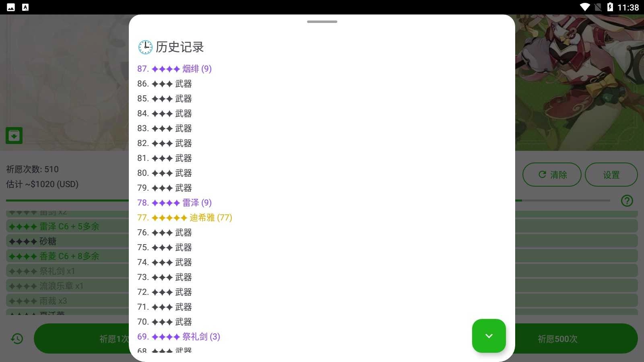Click the history clock icon at bottom left
644x362 pixels.
point(17,339)
